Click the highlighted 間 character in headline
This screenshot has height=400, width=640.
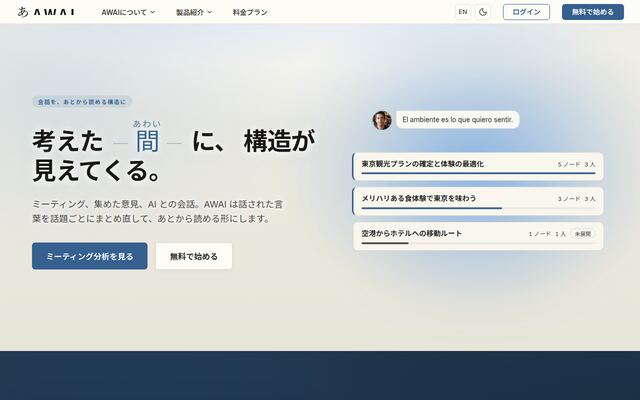(x=147, y=141)
